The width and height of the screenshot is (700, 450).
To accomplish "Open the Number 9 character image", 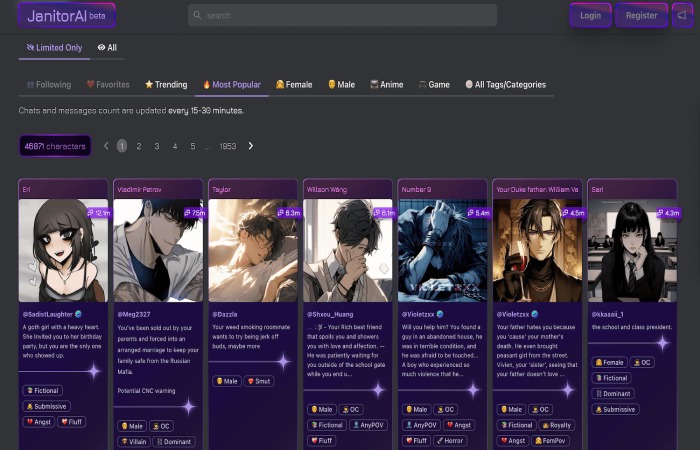I will (x=442, y=250).
